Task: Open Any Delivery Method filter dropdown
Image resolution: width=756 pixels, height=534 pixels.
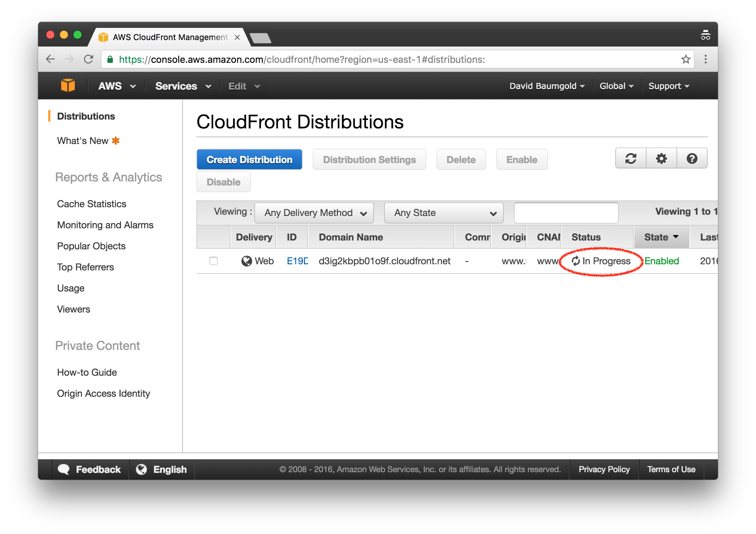Action: tap(314, 213)
